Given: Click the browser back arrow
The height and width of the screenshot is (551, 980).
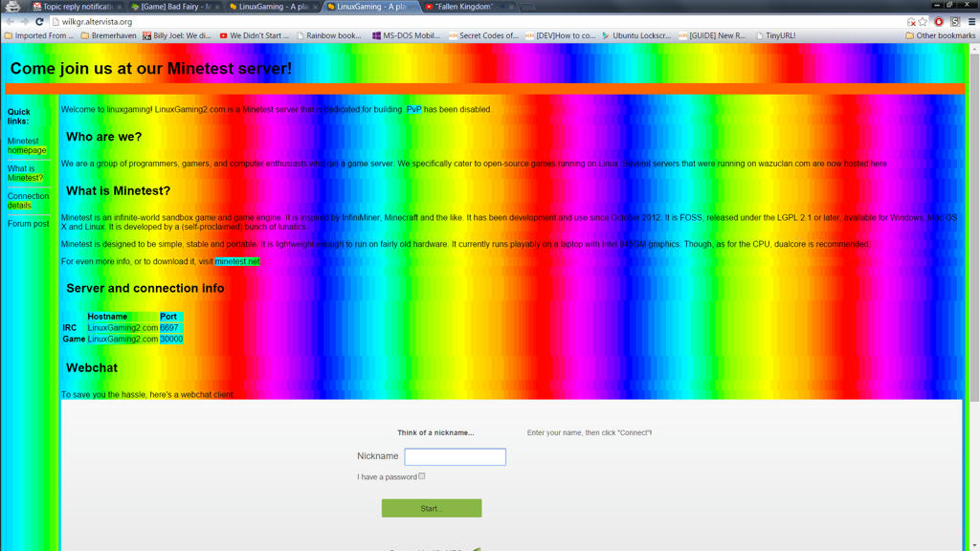Looking at the screenshot, I should click(x=11, y=21).
